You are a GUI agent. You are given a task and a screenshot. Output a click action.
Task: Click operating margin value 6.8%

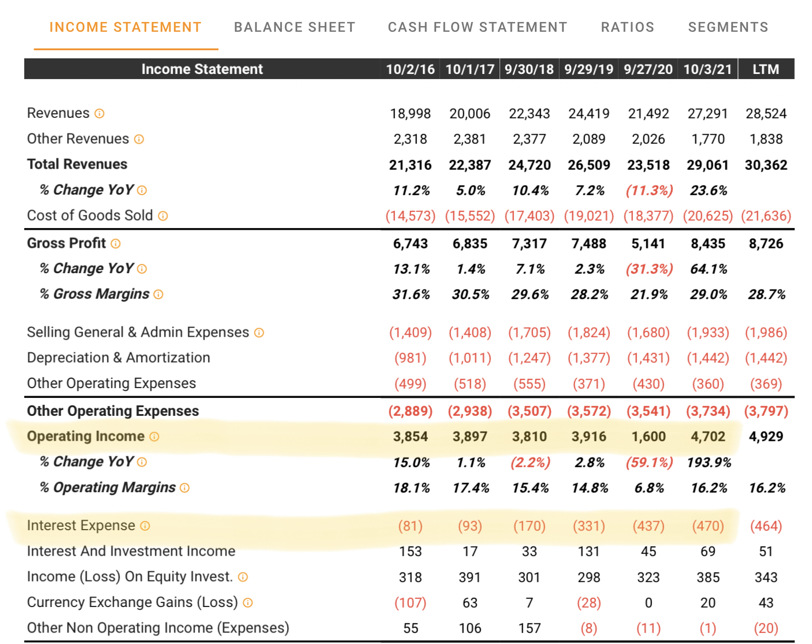[649, 488]
